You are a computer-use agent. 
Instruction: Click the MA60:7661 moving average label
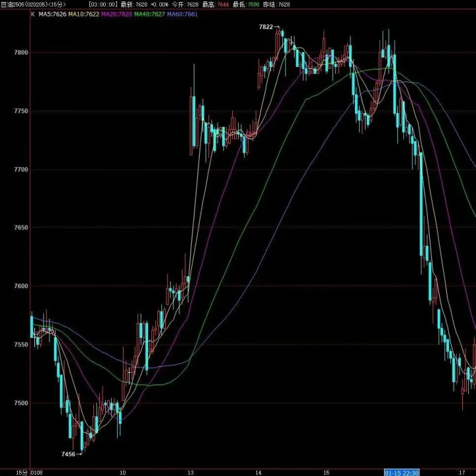click(182, 14)
